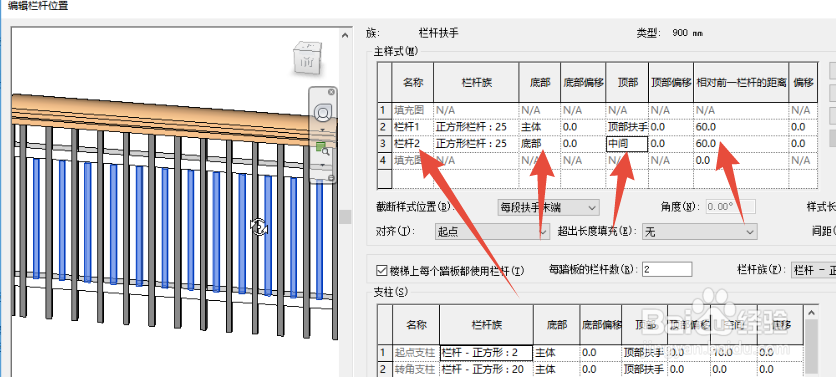Click the 60.0 distance in 栏杆2 row
Image resolution: width=836 pixels, height=377 pixels.
[741, 144]
